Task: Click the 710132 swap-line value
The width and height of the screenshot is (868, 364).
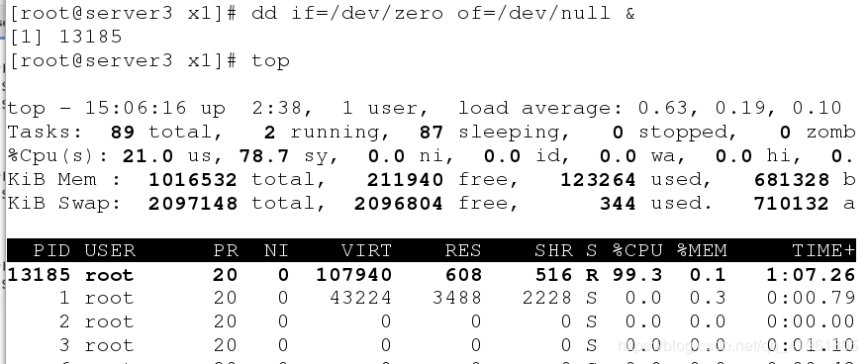Action: tap(791, 204)
